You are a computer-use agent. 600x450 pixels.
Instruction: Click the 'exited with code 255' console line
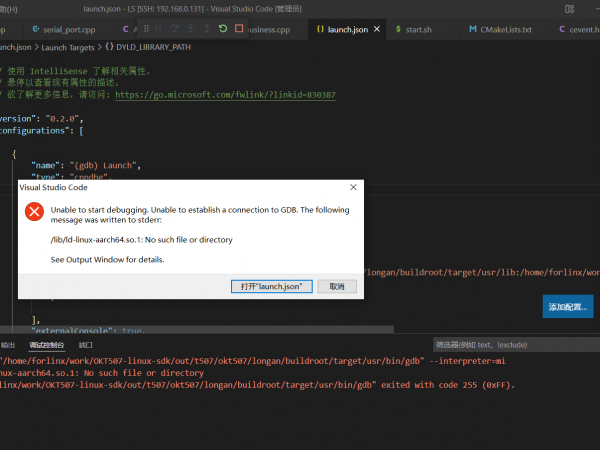[258, 385]
